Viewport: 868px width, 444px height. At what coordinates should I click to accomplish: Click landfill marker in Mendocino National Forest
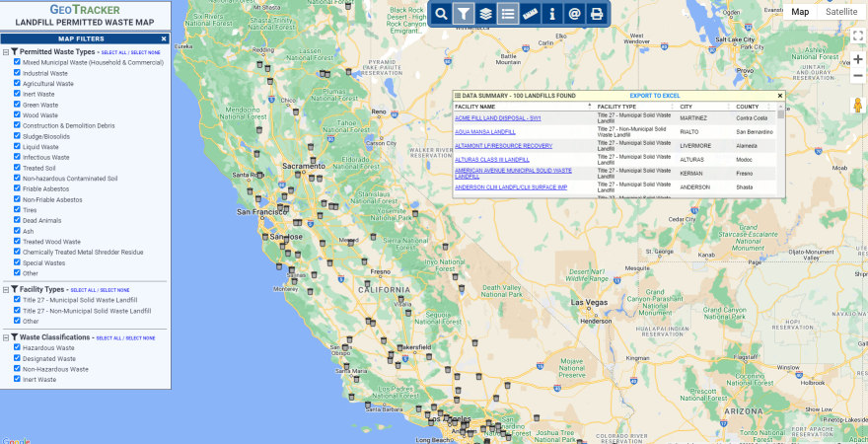[x=258, y=129]
